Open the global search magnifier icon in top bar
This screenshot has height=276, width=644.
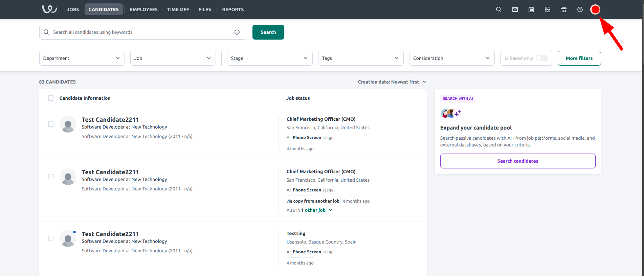[x=498, y=9]
